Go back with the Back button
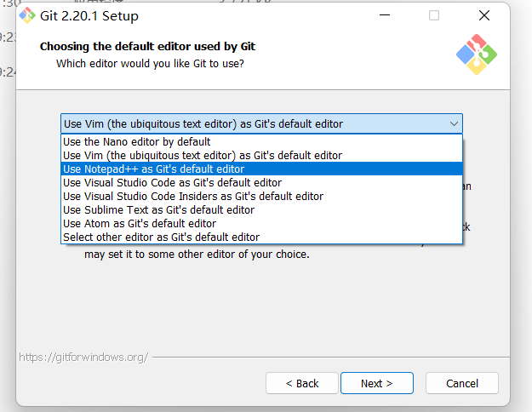This screenshot has height=412, width=532. (x=302, y=384)
